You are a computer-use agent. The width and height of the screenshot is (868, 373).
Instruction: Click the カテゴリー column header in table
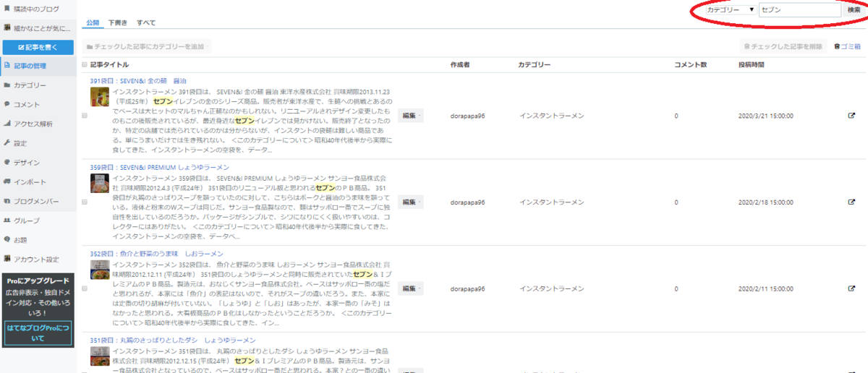click(x=535, y=65)
